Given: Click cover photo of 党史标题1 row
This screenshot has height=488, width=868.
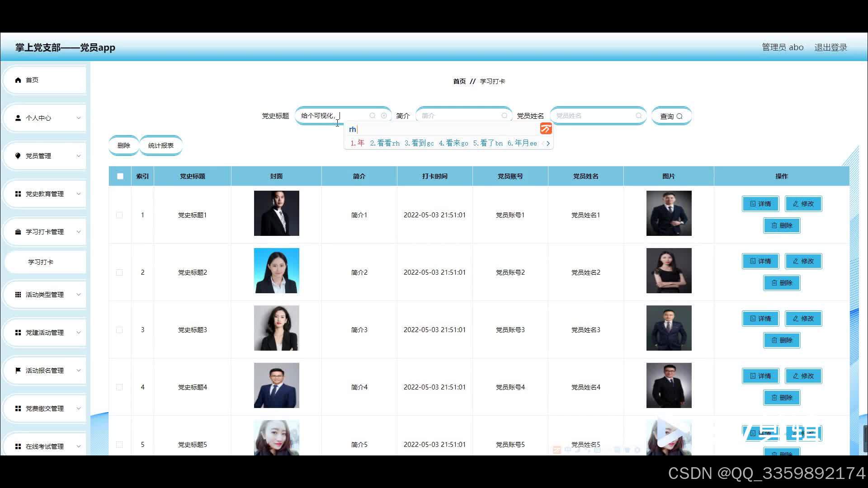Looking at the screenshot, I should 276,213.
